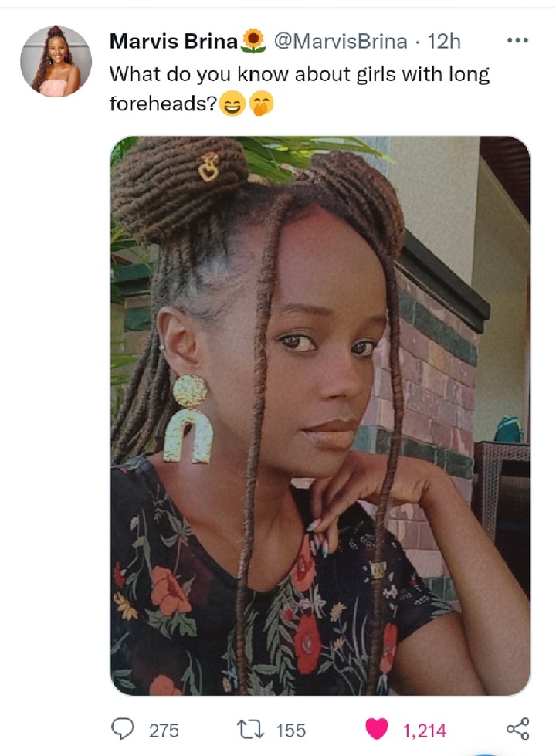Click the gold earring in the photo
Screen dimensions: 556x756
click(188, 419)
